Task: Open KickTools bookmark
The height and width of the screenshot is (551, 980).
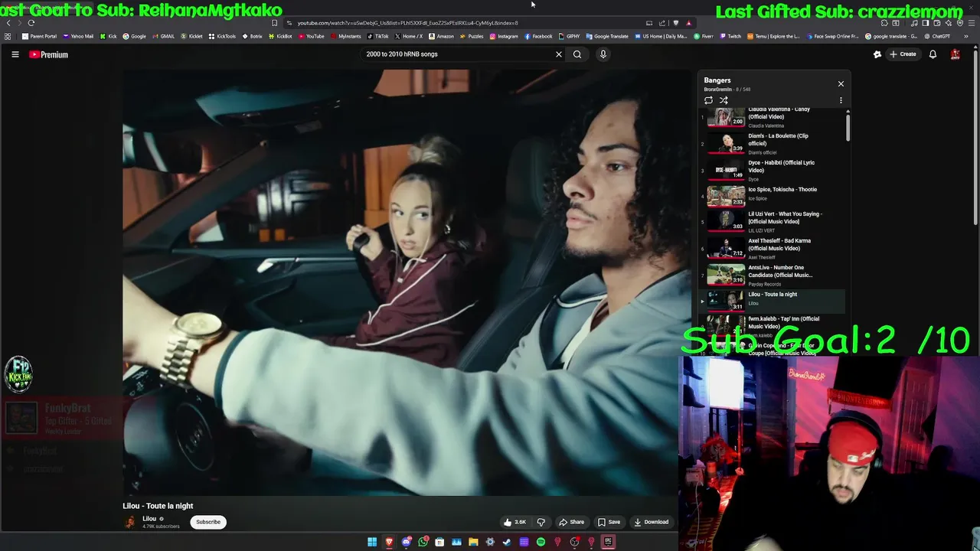Action: pos(223,36)
